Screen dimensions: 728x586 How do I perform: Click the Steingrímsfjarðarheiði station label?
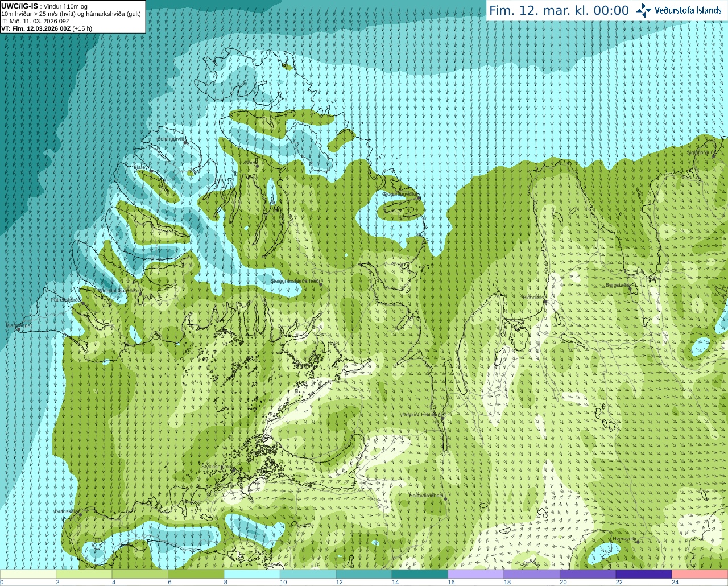click(x=295, y=281)
